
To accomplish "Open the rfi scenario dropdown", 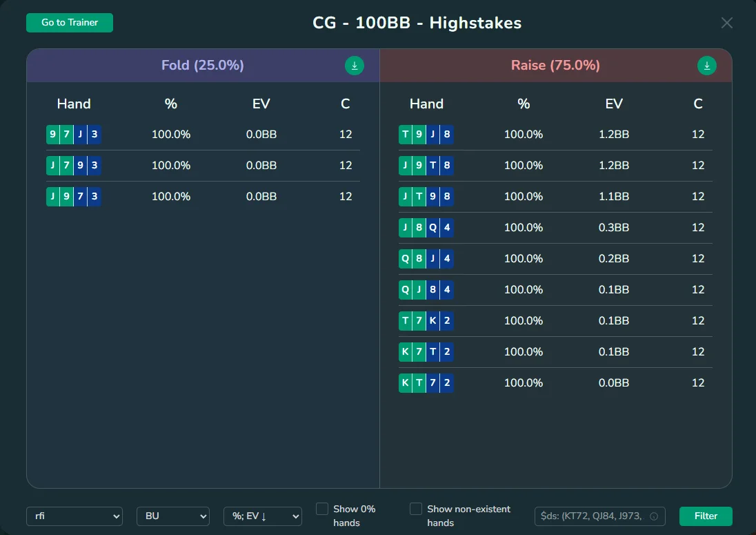I will tap(74, 516).
